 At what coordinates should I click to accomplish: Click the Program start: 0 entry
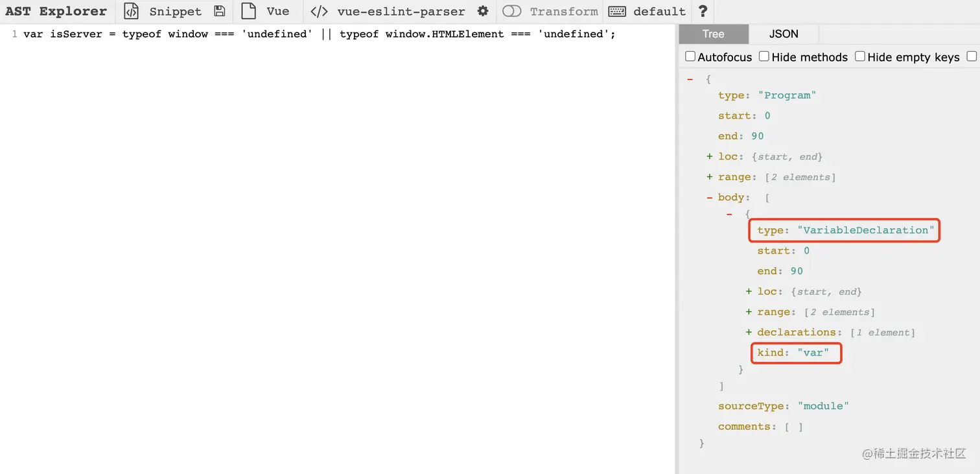[x=744, y=115]
